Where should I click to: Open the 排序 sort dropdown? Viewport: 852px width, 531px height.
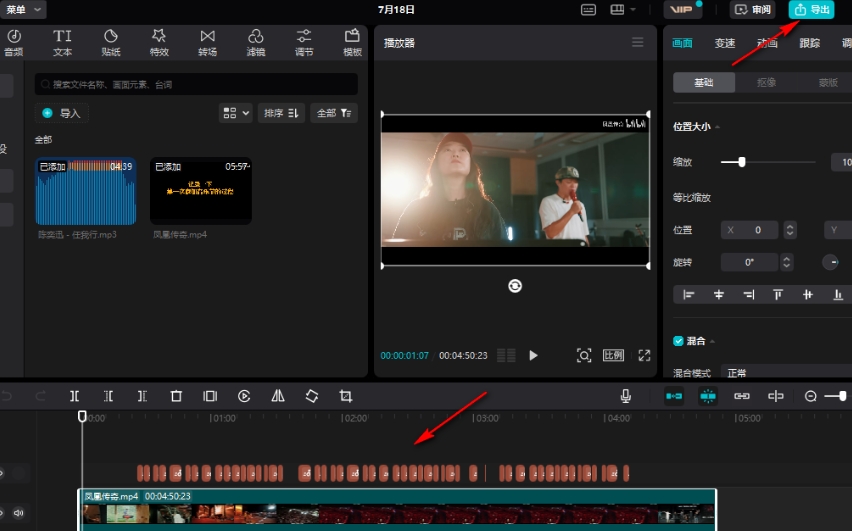tap(281, 113)
